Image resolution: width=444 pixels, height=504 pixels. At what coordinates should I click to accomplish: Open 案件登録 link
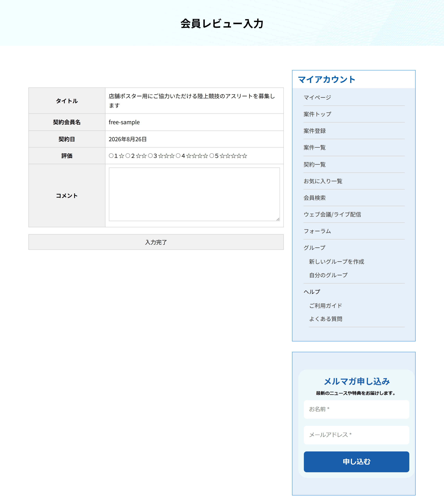pos(315,131)
